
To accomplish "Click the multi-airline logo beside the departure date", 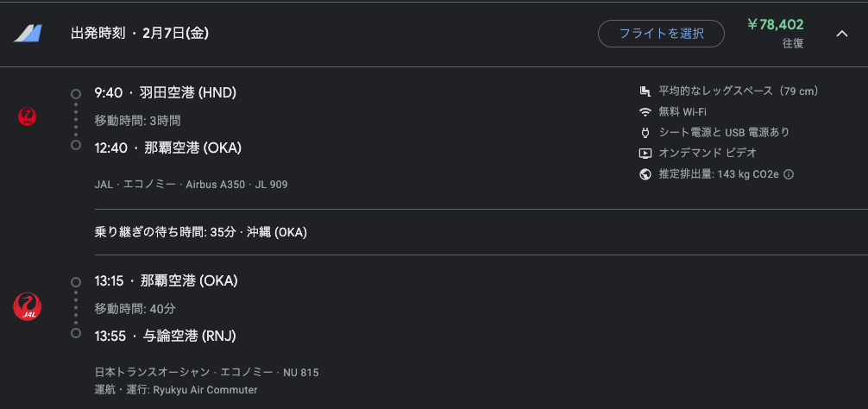I will 28,34.
